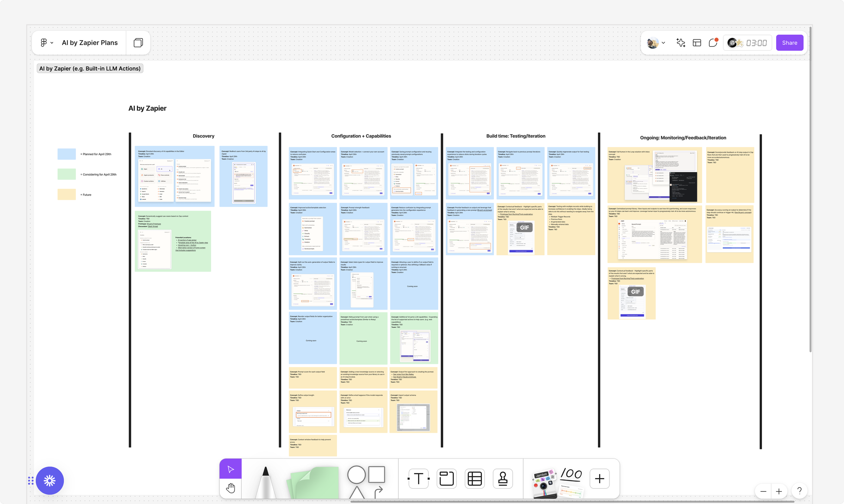
Task: Open the pages panel icon
Action: pyautogui.click(x=138, y=43)
